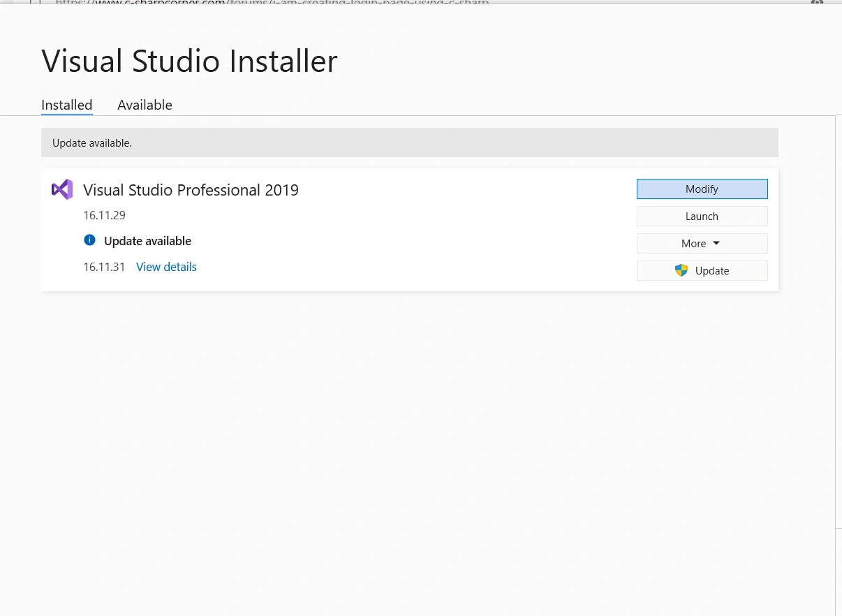Launch Visual Studio Professional 2019
Screen dimensions: 842x616
click(702, 216)
